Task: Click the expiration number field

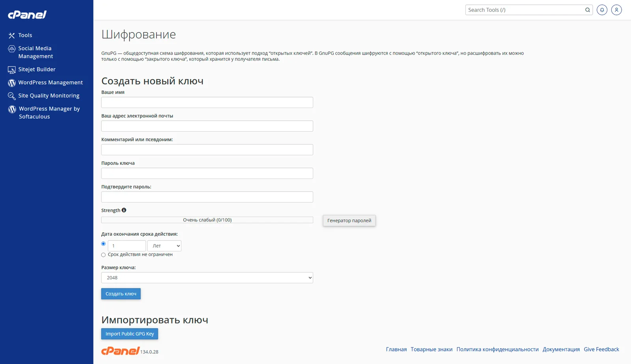Action: pyautogui.click(x=127, y=246)
